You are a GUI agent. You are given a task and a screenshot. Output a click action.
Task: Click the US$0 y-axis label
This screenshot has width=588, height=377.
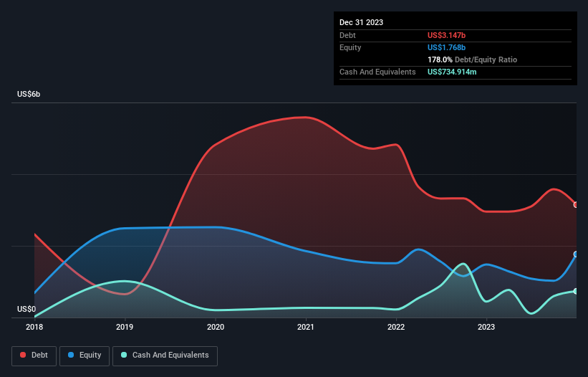pyautogui.click(x=26, y=309)
